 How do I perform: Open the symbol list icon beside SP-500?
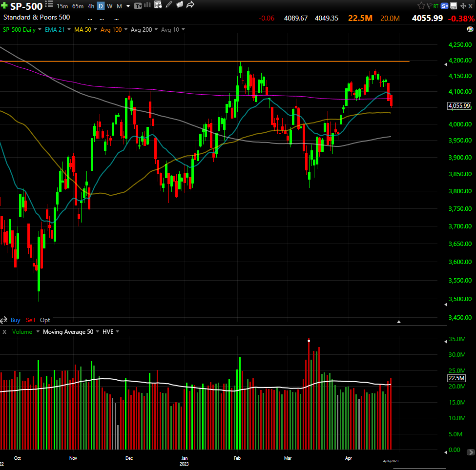tap(49, 4)
